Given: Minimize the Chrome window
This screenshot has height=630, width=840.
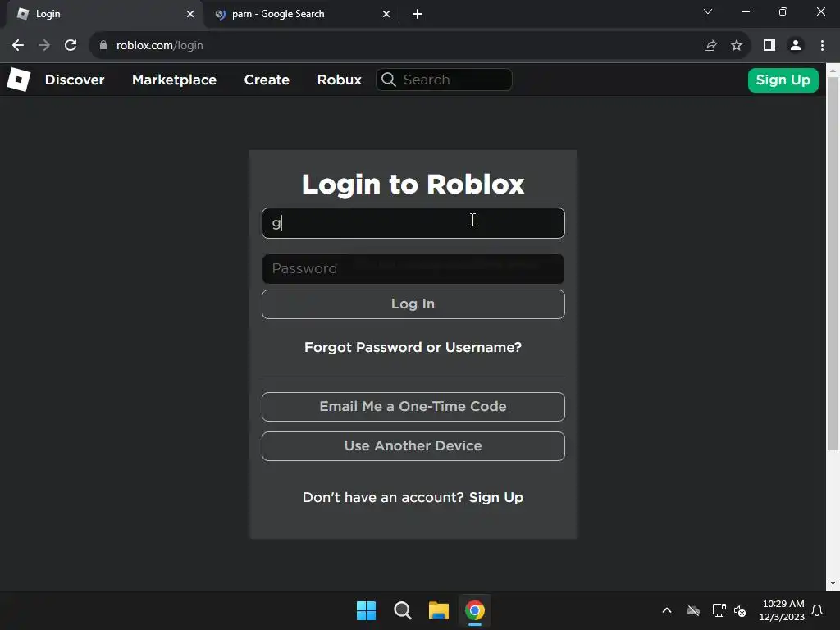Looking at the screenshot, I should (x=745, y=11).
